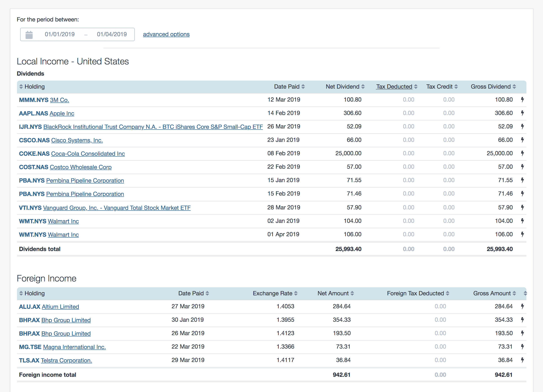Click lightning icon on Vanguard Total Stock row
The image size is (543, 392).
(x=522, y=207)
